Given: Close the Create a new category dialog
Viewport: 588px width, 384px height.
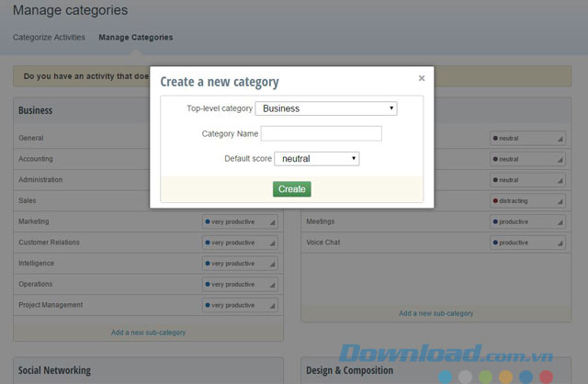Looking at the screenshot, I should click(x=422, y=79).
